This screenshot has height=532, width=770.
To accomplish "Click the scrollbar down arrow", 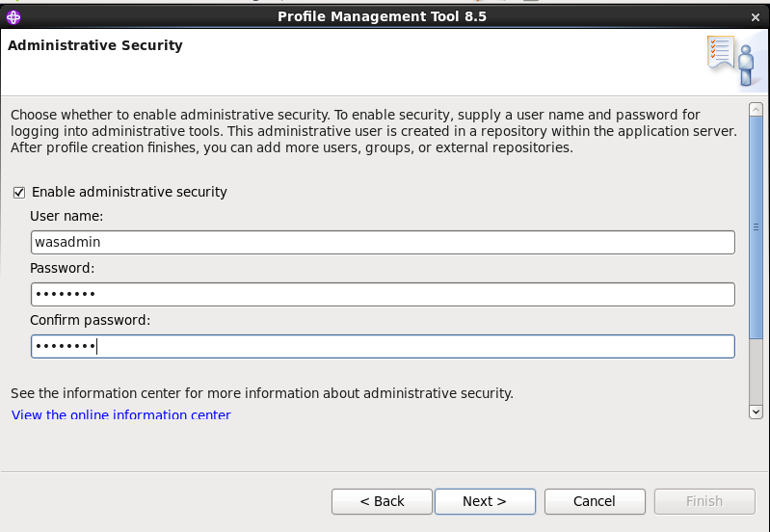I will coord(756,412).
